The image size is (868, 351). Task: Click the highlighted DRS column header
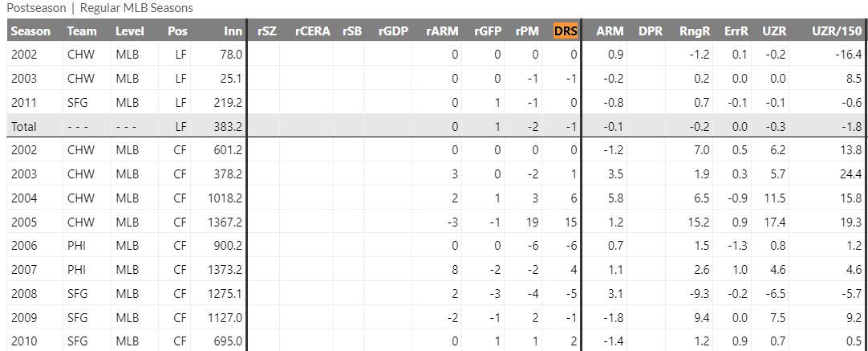(566, 31)
